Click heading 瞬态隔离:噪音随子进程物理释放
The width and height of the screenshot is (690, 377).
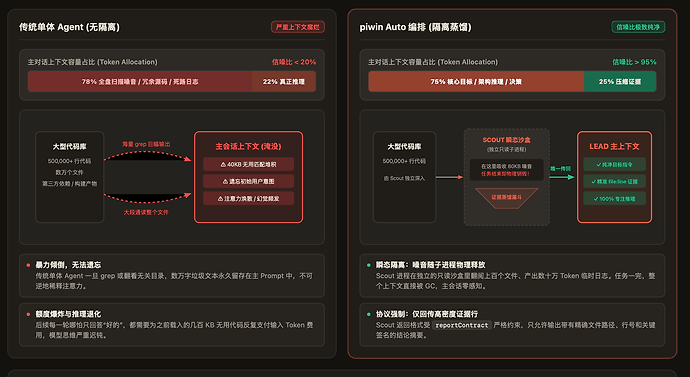click(430, 265)
